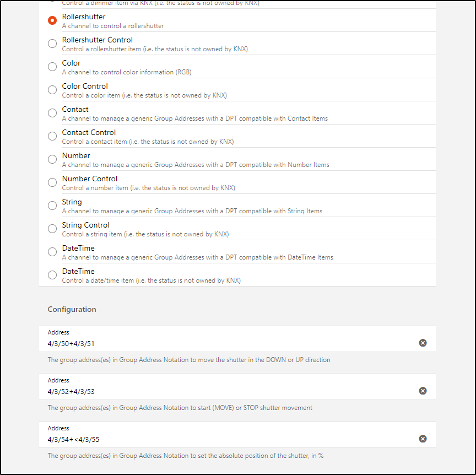
Task: Pick the Number Control option
Action: 52,182
